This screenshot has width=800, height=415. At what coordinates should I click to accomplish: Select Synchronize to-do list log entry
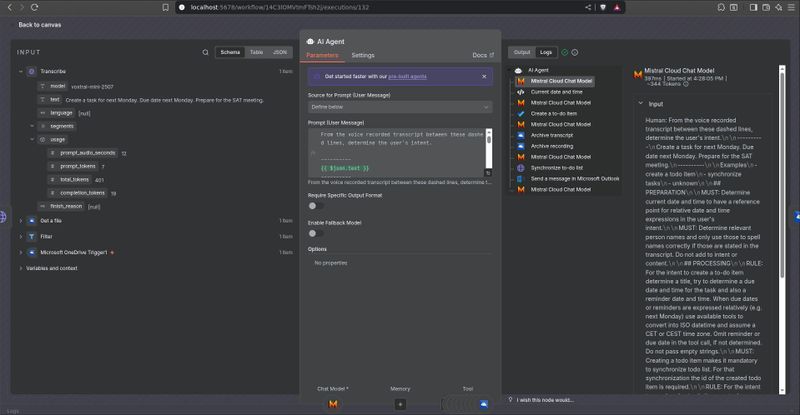pos(567,167)
